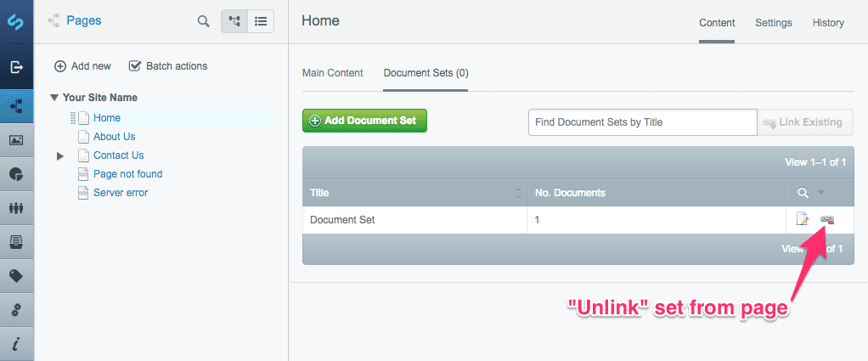868x361 pixels.
Task: Click the search magnifier in Pages panel
Action: 203,21
